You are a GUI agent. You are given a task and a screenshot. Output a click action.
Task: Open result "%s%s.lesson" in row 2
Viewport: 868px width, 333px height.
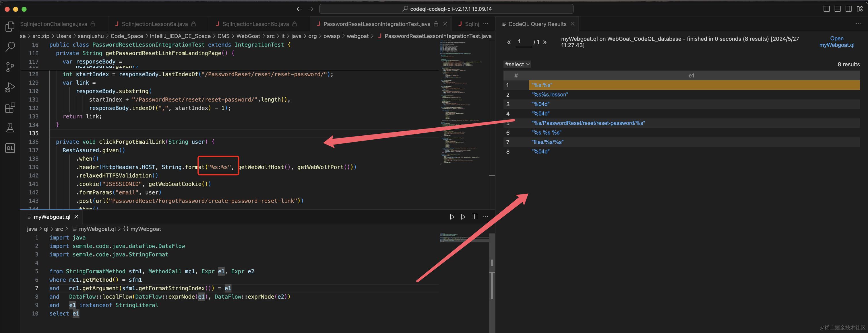tap(550, 95)
